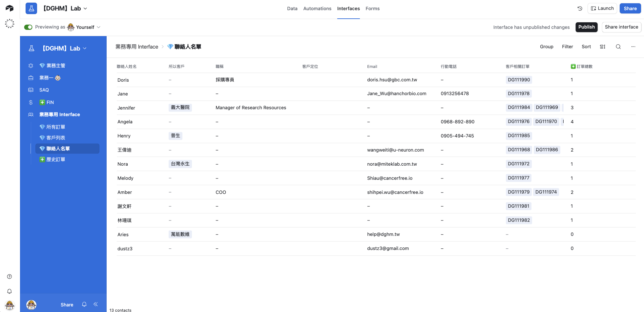Click the Publish button
This screenshot has height=312, width=644.
coord(586,27)
